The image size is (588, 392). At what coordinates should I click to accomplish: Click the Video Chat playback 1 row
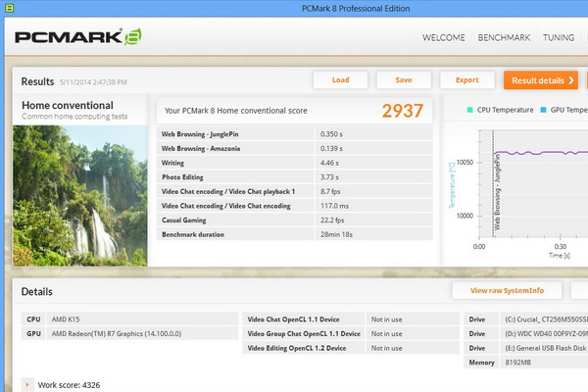(294, 191)
